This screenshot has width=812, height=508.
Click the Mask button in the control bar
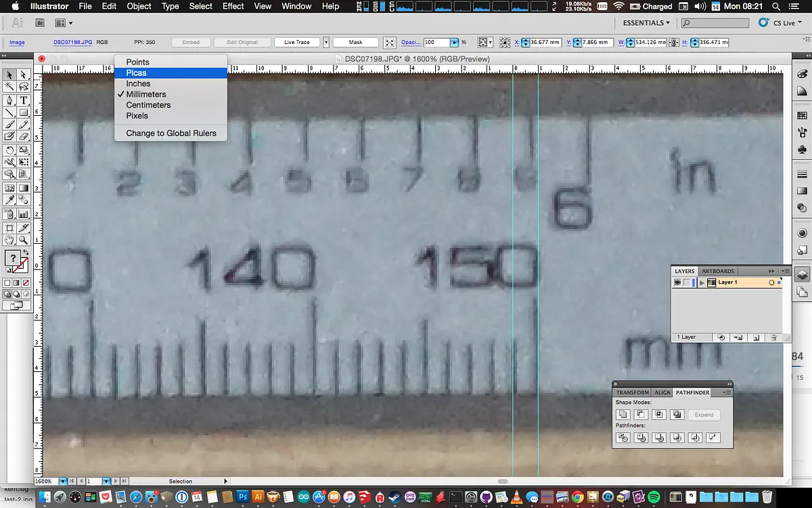355,42
